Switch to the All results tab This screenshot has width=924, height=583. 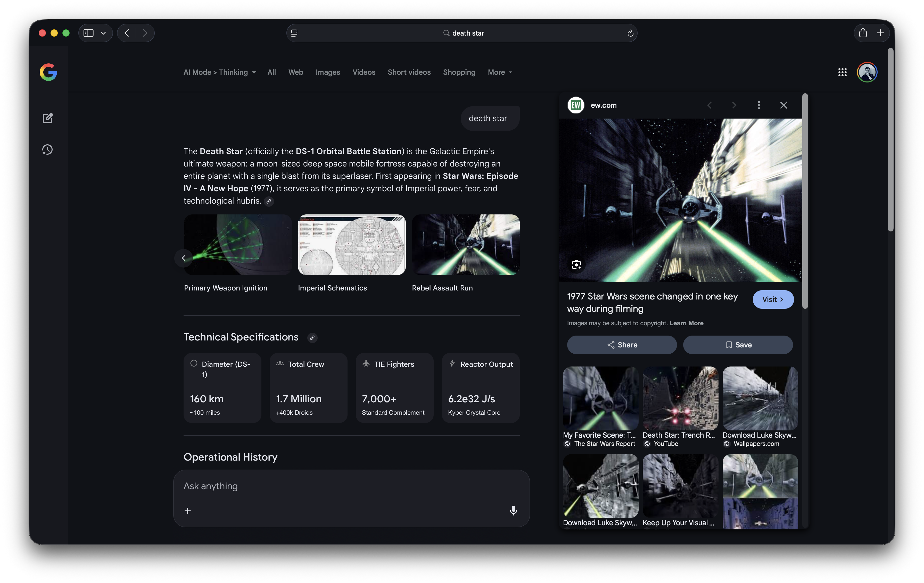point(272,72)
